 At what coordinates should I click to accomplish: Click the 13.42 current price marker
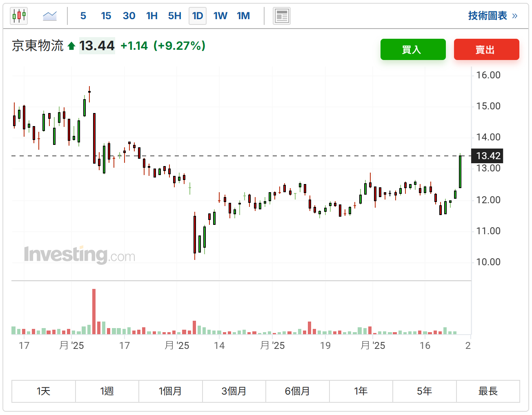[x=487, y=156]
